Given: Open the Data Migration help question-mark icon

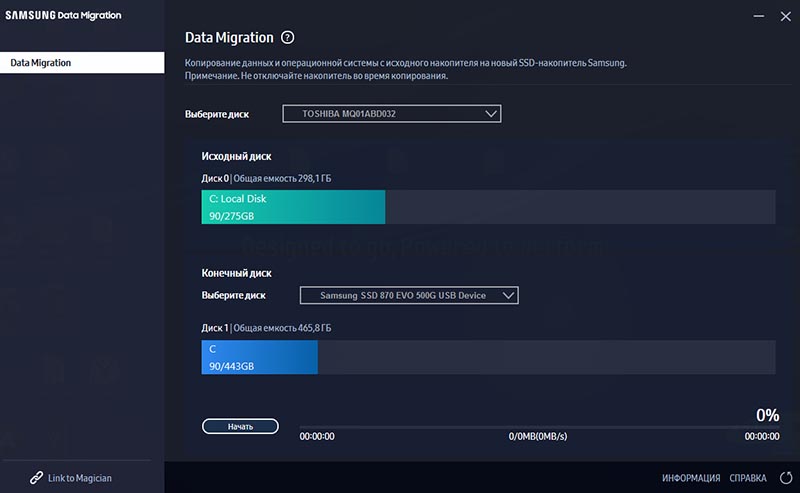Looking at the screenshot, I should tap(288, 37).
